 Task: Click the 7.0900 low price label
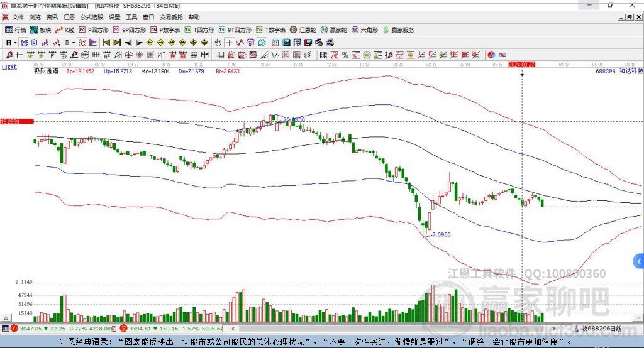(x=441, y=235)
